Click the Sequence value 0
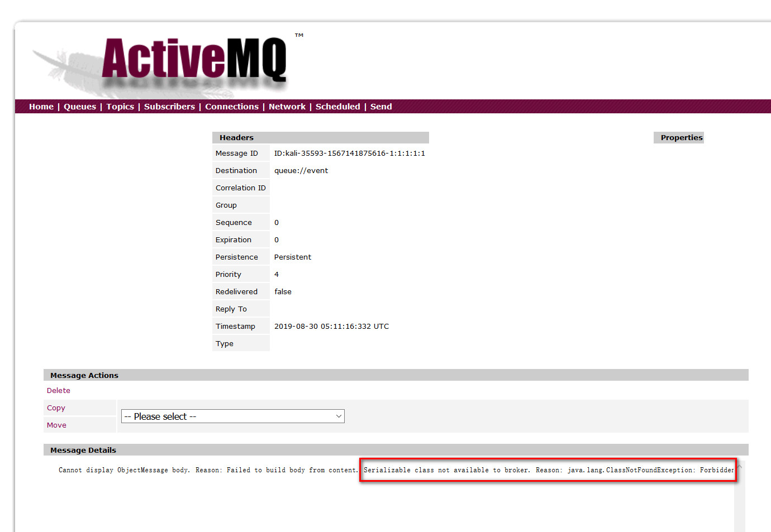Viewport: 771px width, 532px height. click(x=277, y=223)
